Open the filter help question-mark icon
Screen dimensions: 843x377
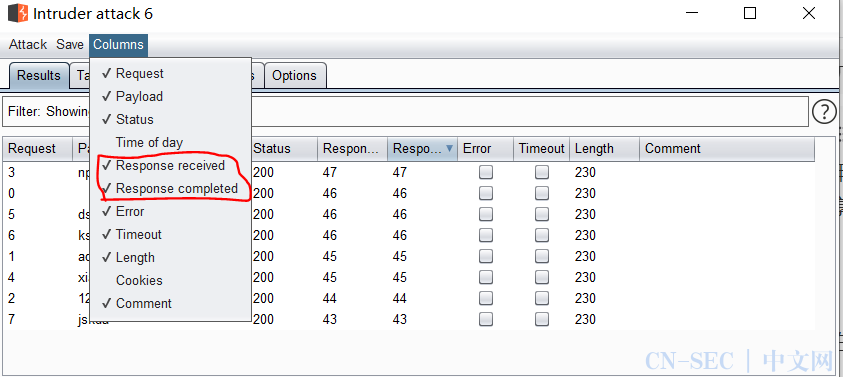824,112
